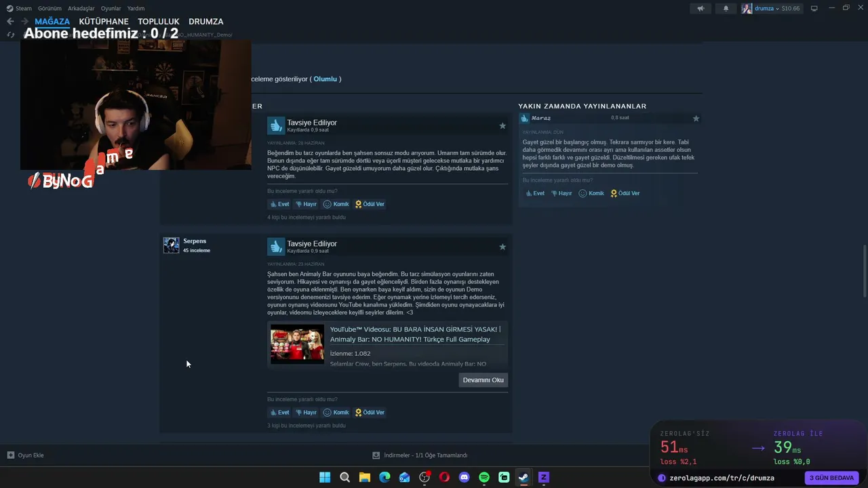Open the Görünüm menu
This screenshot has height=488, width=868.
click(x=50, y=8)
